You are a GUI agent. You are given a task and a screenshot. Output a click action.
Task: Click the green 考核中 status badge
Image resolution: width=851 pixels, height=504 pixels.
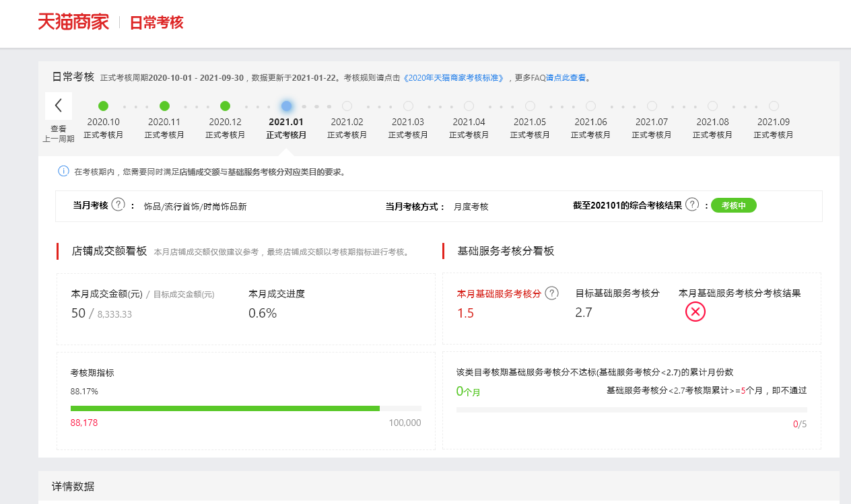tap(734, 205)
